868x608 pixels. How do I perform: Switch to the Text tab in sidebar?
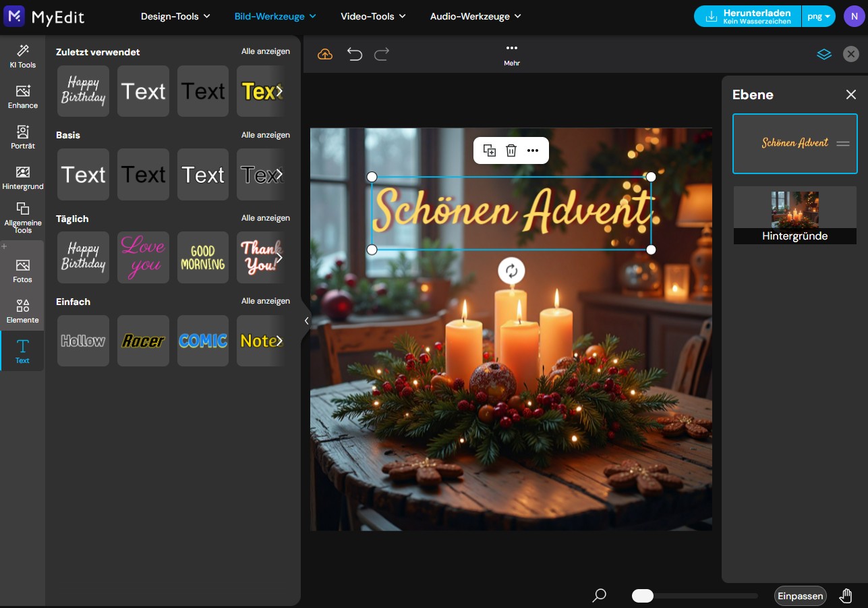click(x=22, y=350)
